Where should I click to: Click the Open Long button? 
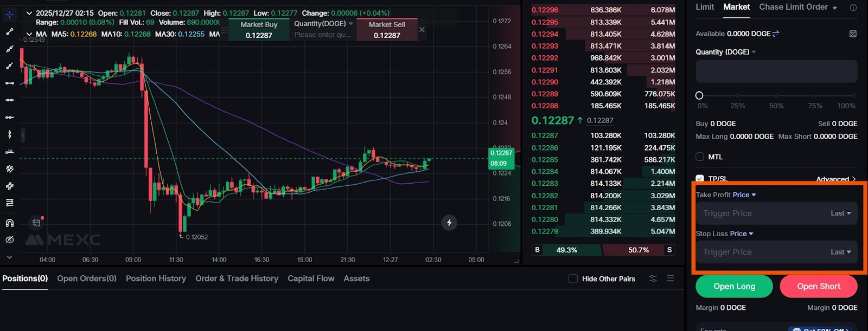tap(734, 287)
